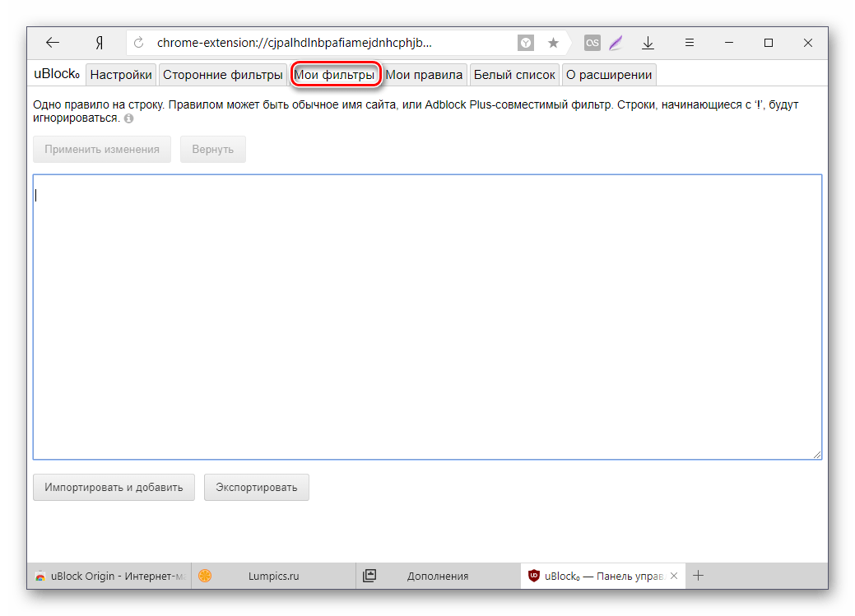Open a new browser tab with plus
The width and height of the screenshot is (855, 616).
pos(700,576)
